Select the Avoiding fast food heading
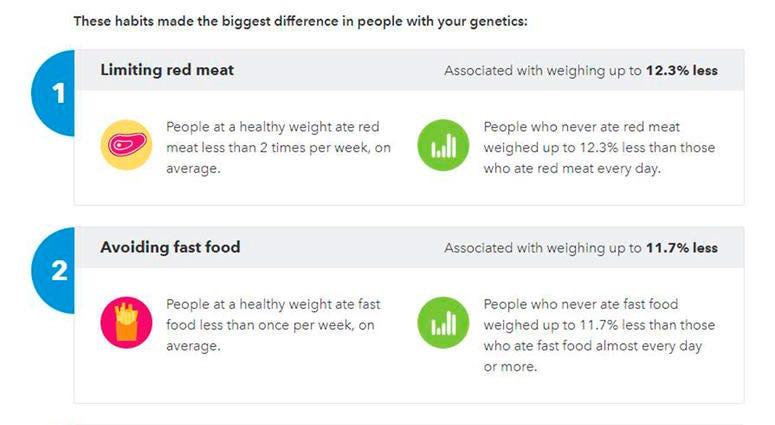The height and width of the screenshot is (425, 775). (x=170, y=247)
